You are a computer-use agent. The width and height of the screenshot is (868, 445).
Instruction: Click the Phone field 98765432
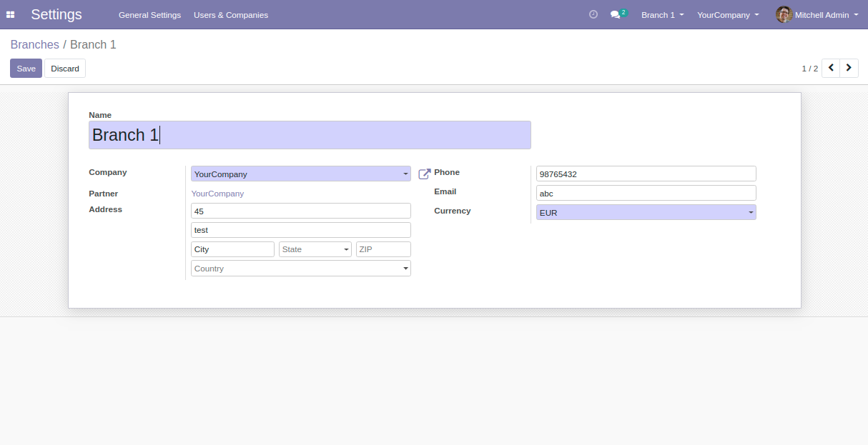point(646,174)
